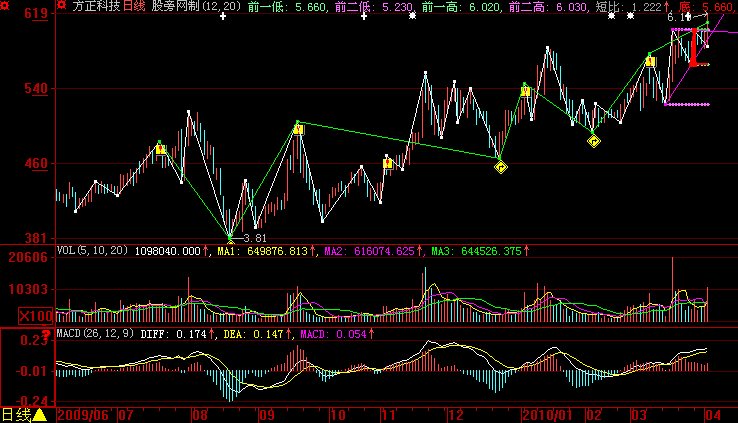Screen dimensions: 738x423
Task: Click the yellow signal marker near 2010/01 start
Action: pyautogui.click(x=526, y=91)
